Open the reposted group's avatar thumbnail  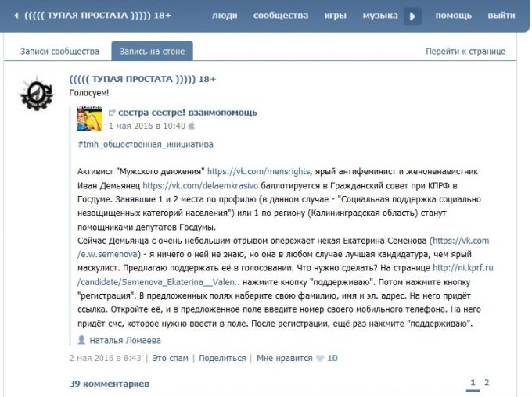click(89, 118)
